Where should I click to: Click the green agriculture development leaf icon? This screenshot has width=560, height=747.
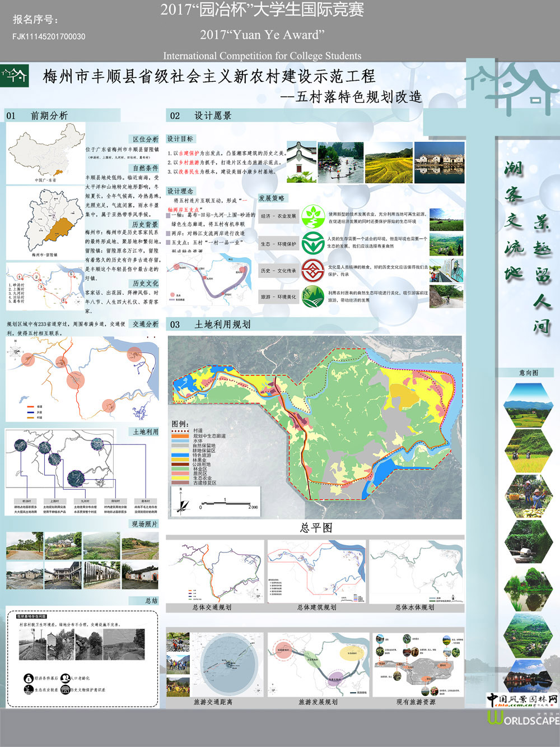313,216
